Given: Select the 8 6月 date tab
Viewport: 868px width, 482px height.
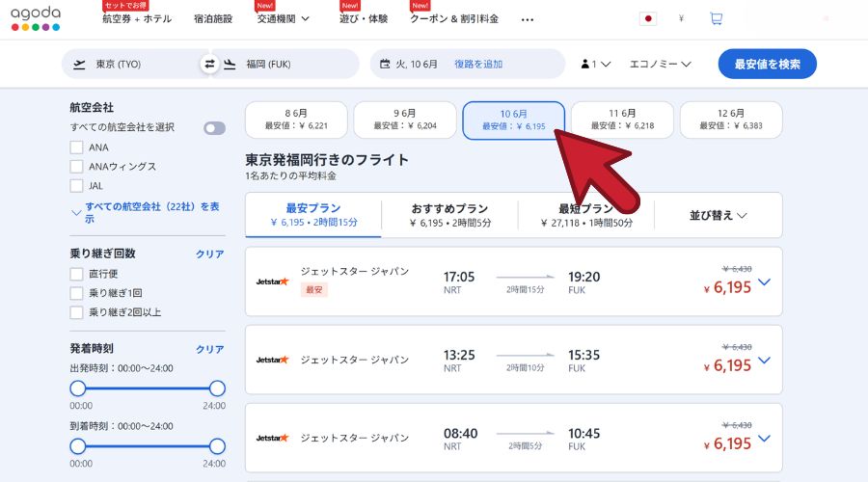Looking at the screenshot, I should click(296, 120).
